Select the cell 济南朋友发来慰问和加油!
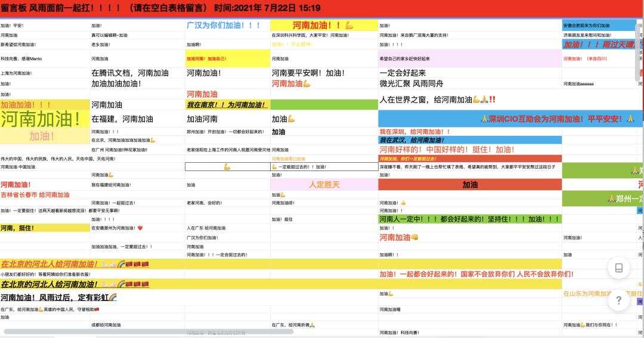Screen dimensions: 644x338 click(599, 35)
